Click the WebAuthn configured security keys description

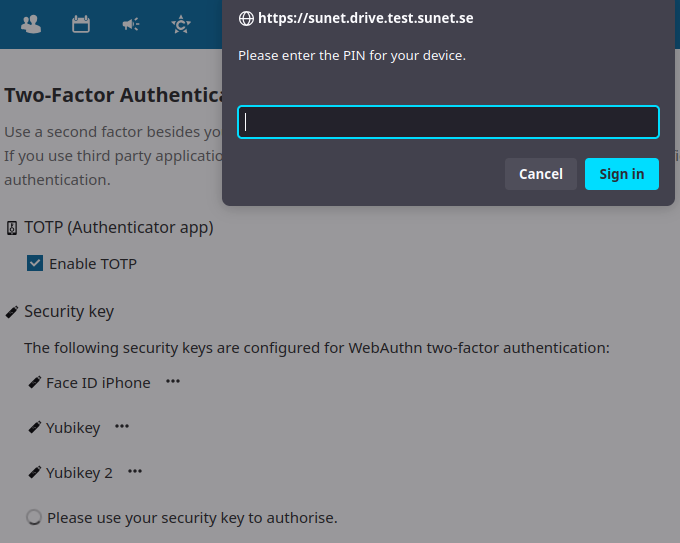point(317,348)
